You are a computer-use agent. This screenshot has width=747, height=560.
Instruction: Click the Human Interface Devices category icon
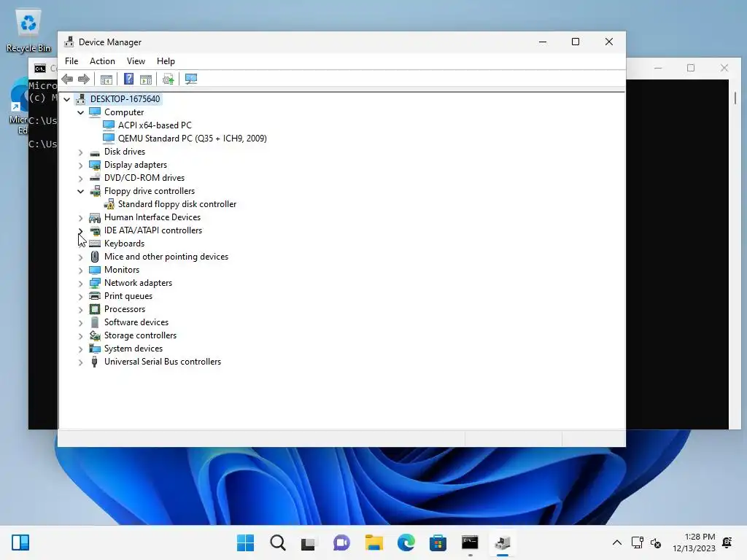click(95, 217)
